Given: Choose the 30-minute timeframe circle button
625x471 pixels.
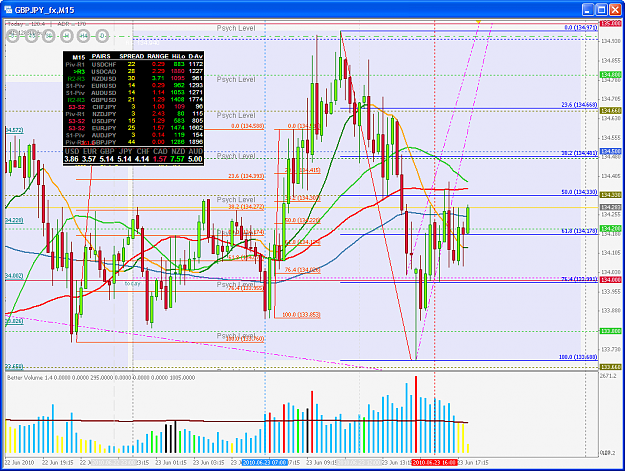Looking at the screenshot, I should point(49,36).
